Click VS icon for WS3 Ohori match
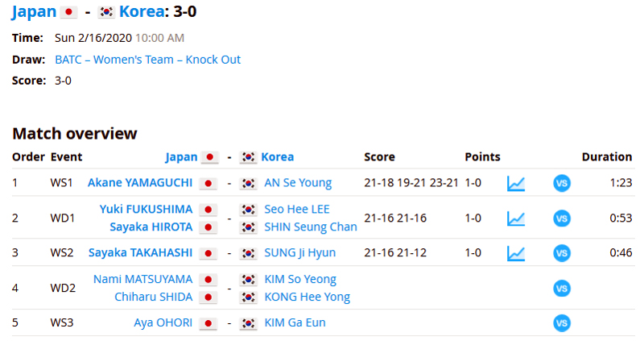This screenshot has width=644, height=341. (561, 323)
